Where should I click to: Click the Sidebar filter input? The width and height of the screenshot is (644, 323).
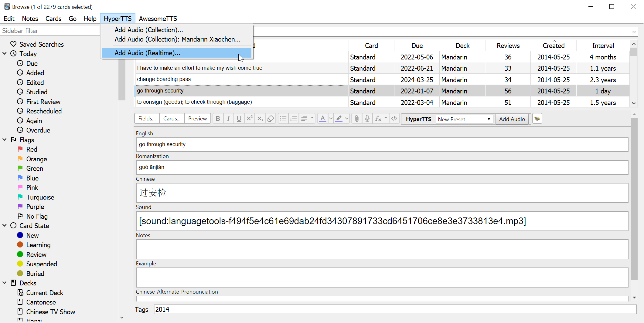(x=50, y=31)
